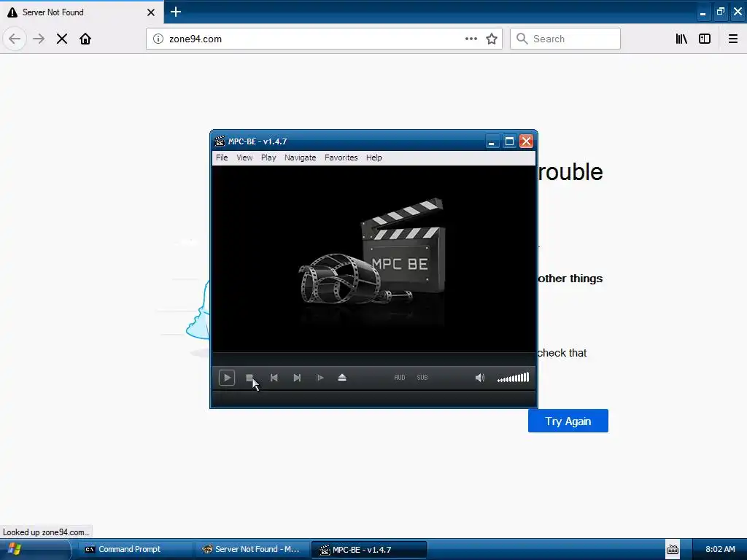Click the Stop button in MPC-BE
This screenshot has height=560, width=747.
point(249,378)
